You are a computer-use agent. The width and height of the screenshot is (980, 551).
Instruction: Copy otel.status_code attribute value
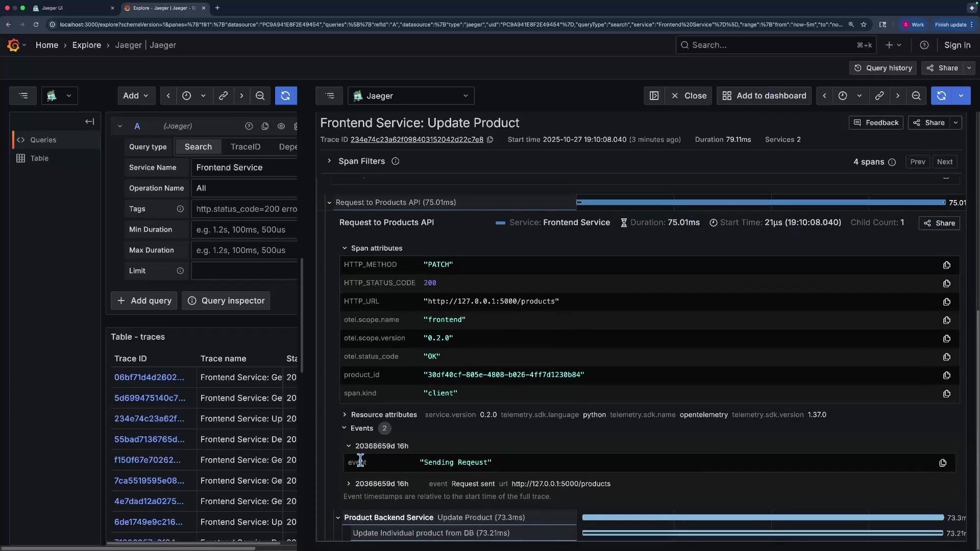946,357
